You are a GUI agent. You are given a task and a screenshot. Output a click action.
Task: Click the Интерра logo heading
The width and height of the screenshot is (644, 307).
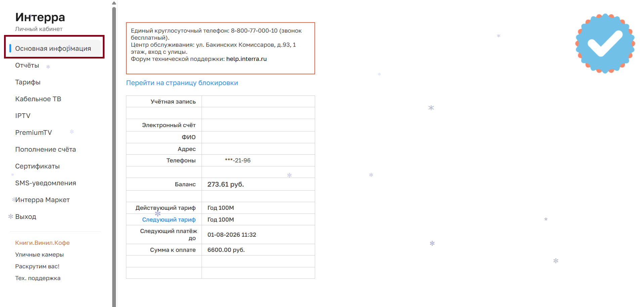40,17
